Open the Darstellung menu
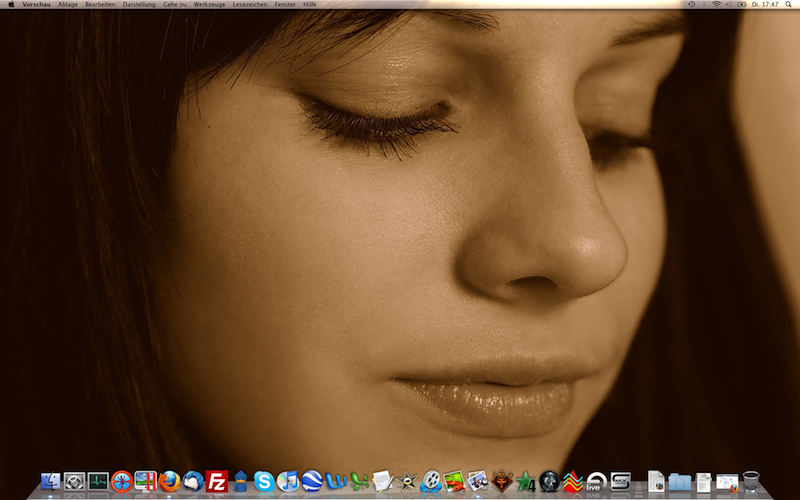Viewport: 800px width, 500px height. (x=139, y=5)
